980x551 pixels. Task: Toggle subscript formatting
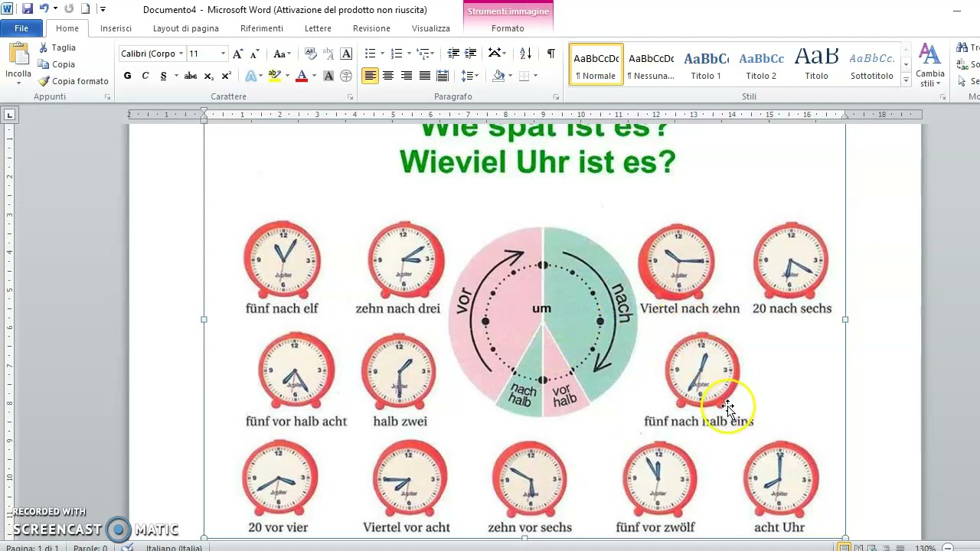[x=209, y=76]
